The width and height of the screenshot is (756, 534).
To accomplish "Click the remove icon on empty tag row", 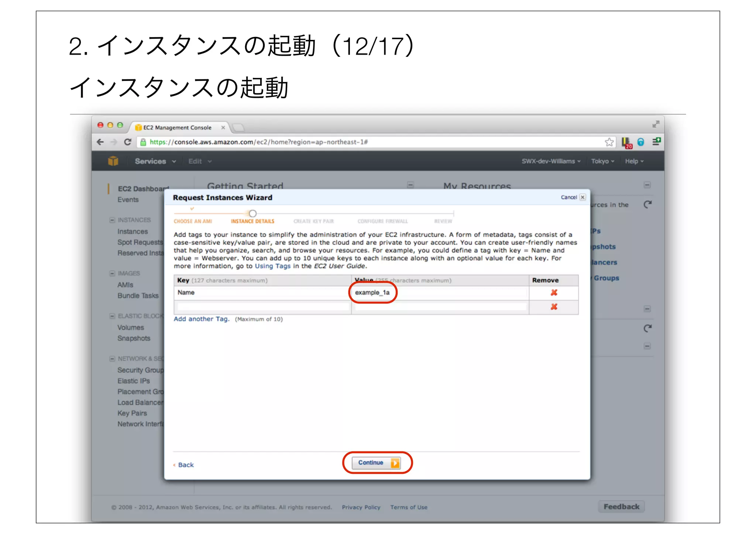I will (554, 307).
